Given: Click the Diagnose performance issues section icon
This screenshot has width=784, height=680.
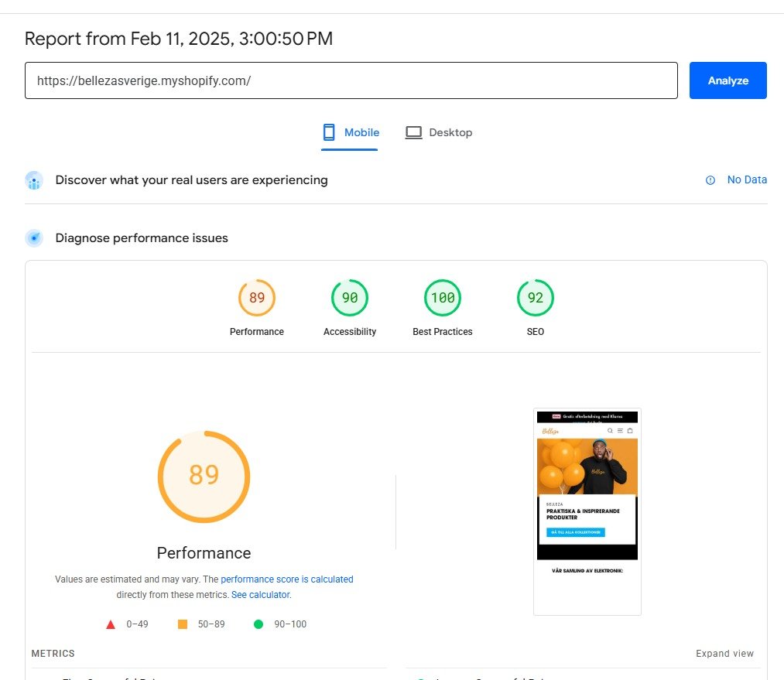Looking at the screenshot, I should (33, 237).
